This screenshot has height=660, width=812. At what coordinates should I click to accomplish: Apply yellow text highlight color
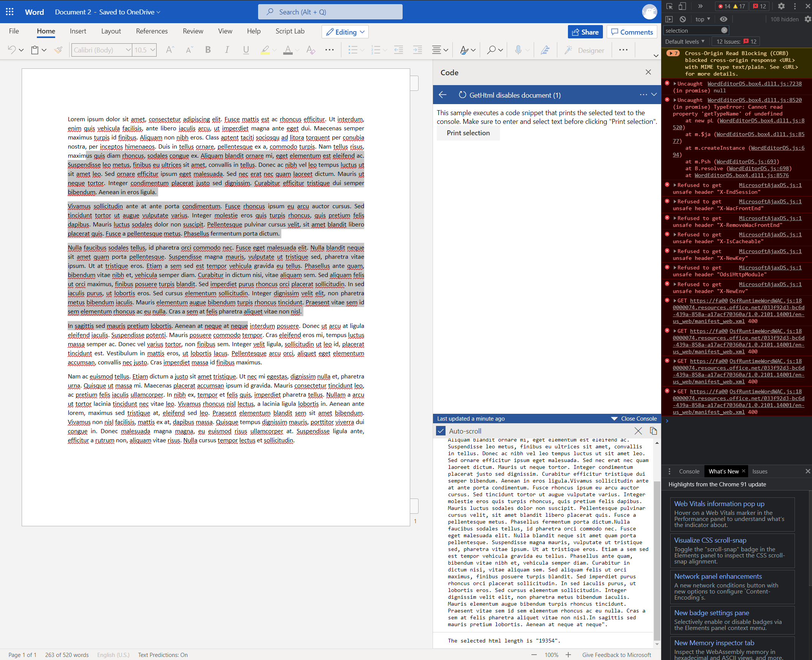(x=265, y=50)
